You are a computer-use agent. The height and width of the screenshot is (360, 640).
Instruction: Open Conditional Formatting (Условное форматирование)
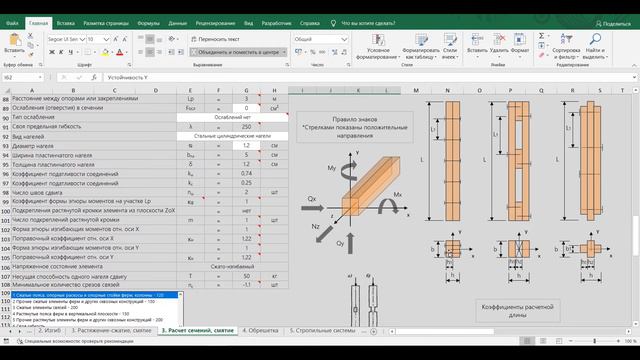click(378, 46)
